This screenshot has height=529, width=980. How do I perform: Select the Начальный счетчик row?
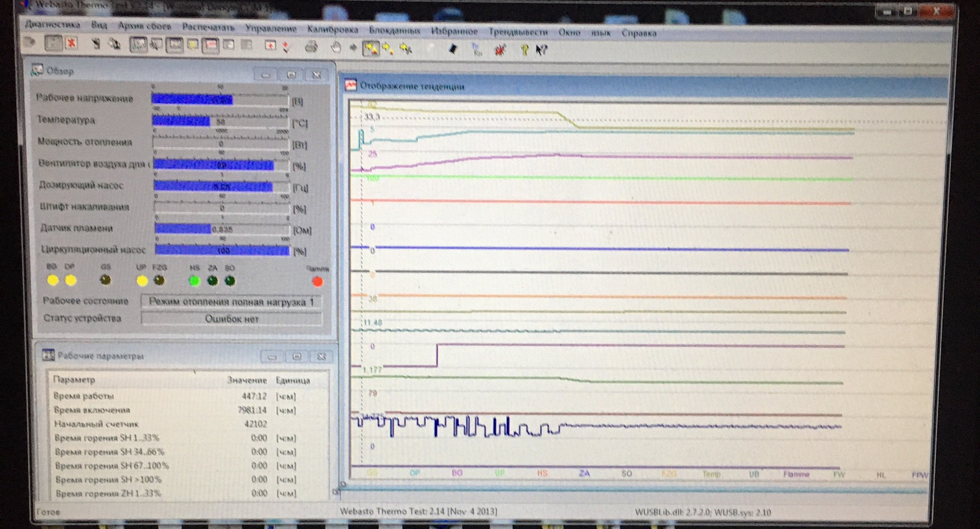[175, 424]
